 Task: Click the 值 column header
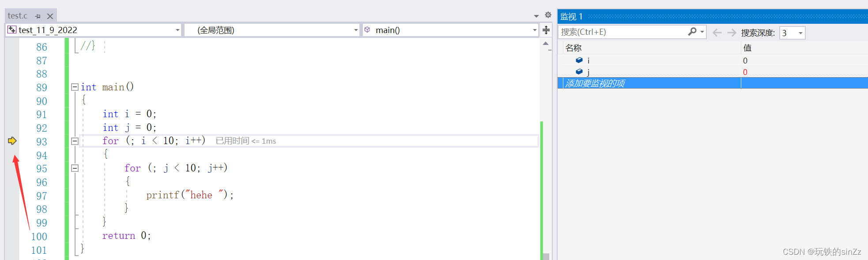pos(747,48)
